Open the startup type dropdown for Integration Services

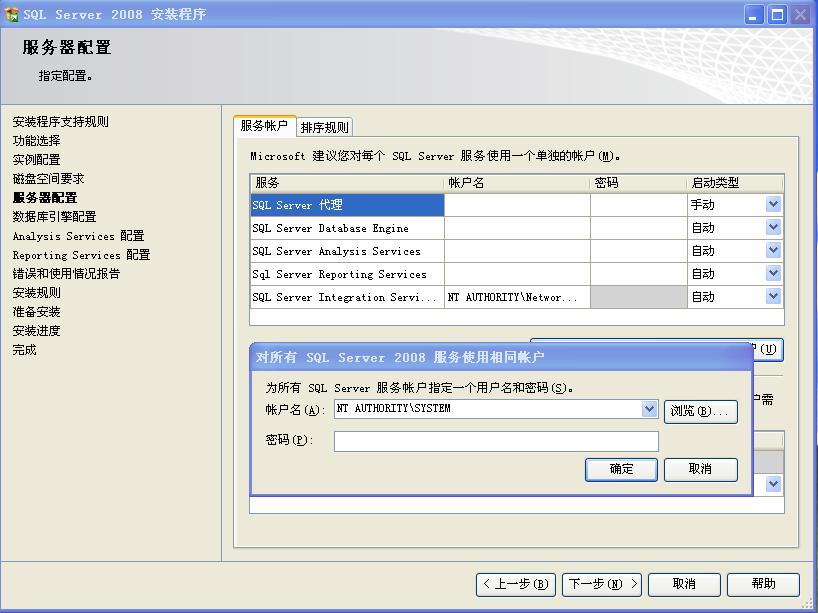coord(775,296)
